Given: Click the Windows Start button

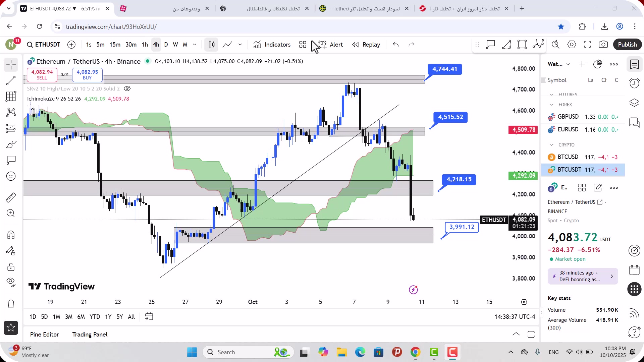Looking at the screenshot, I should coord(192,352).
